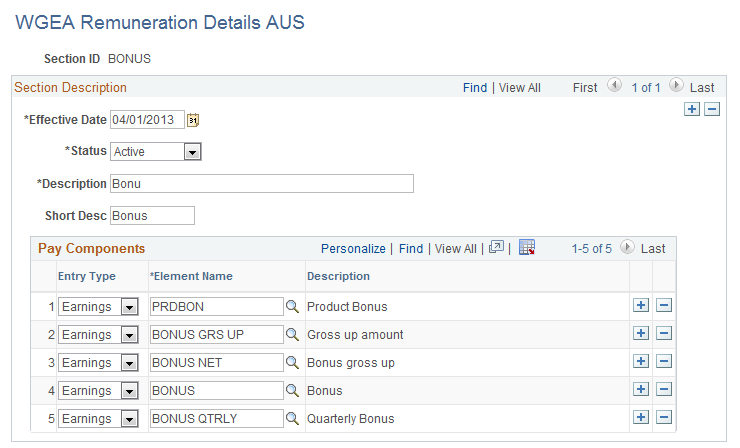Screen dimensions: 740x448
Task: Click the Short Desc field
Action: tap(152, 216)
